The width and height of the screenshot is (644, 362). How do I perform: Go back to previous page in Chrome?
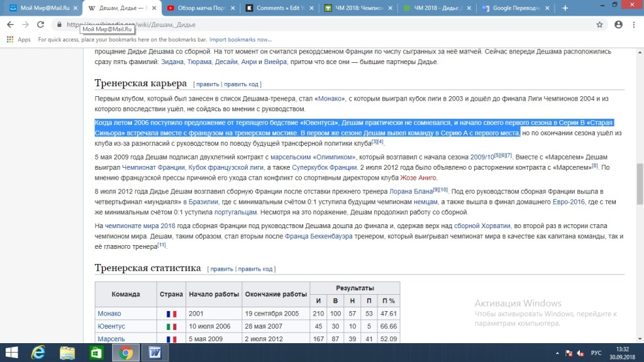10,25
